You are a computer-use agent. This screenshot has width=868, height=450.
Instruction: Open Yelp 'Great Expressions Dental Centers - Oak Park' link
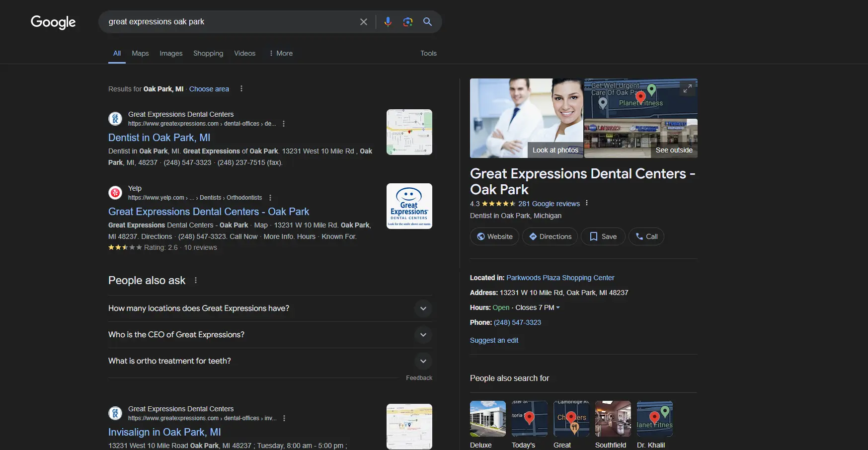(209, 212)
